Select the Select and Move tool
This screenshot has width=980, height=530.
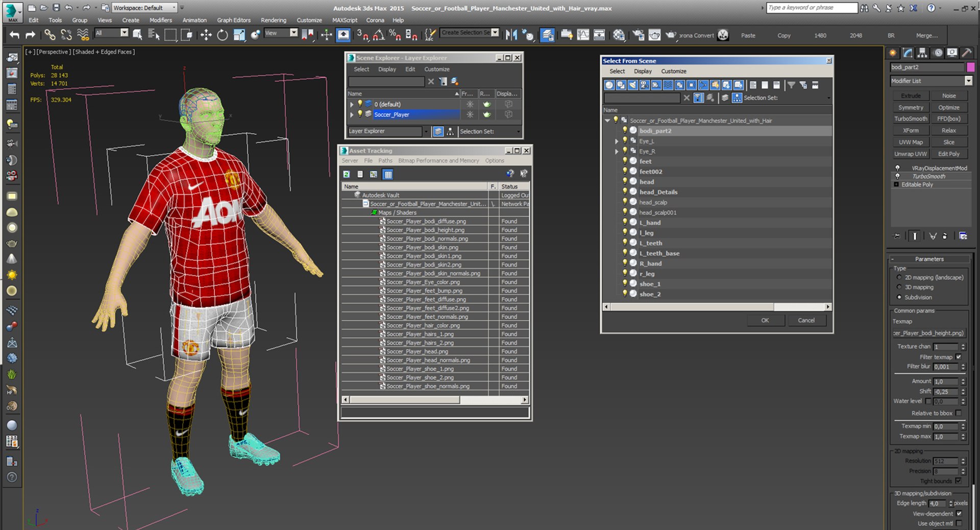tap(206, 35)
